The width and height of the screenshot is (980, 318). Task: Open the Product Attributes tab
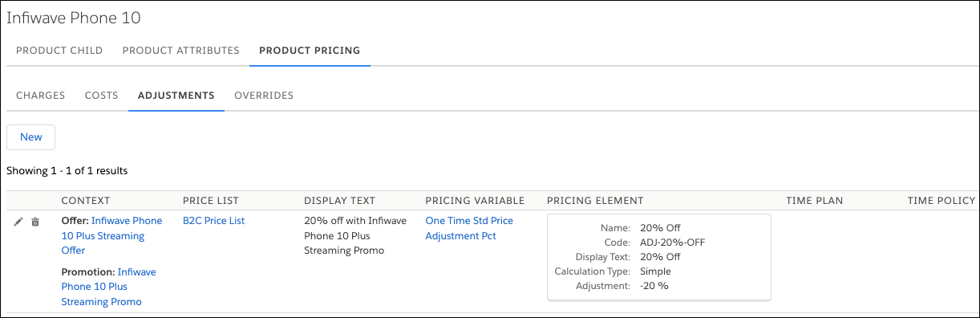(181, 51)
